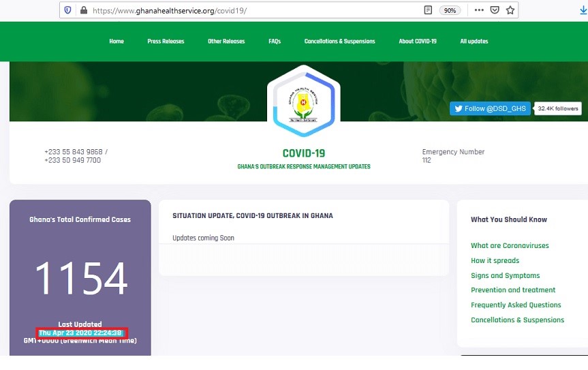The image size is (588, 370).
Task: Open Prevention and treatment link
Action: pos(513,290)
